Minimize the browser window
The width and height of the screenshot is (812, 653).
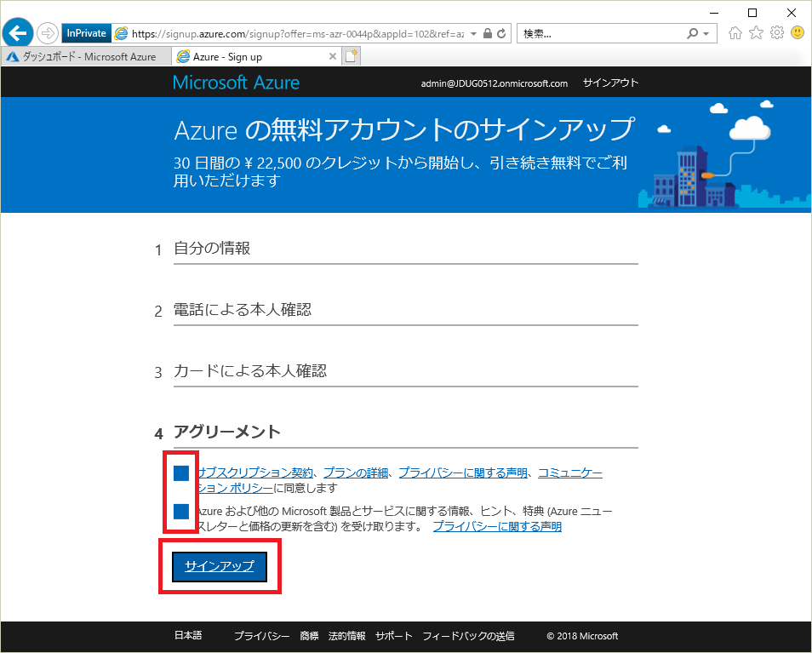[x=714, y=13]
